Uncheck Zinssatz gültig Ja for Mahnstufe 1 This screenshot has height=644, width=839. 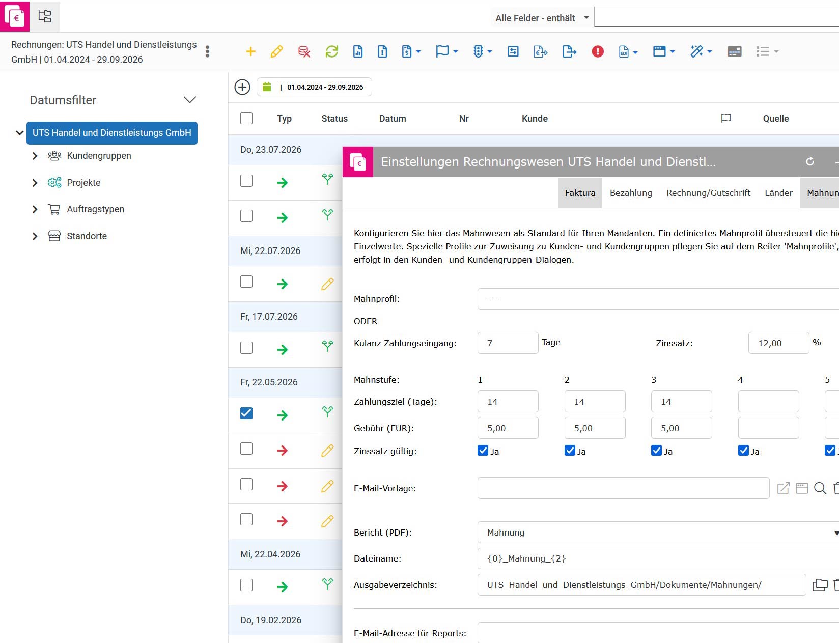(x=483, y=451)
